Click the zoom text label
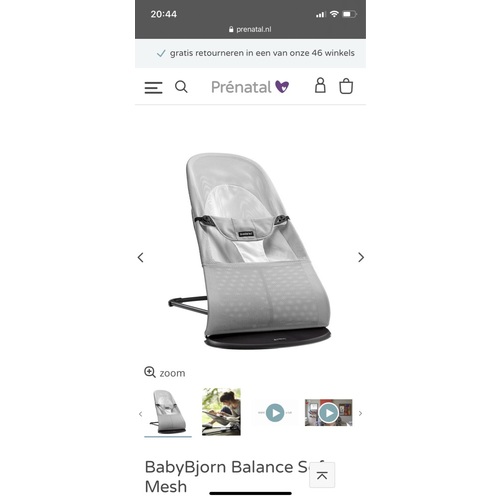This screenshot has height=500, width=500. (x=172, y=373)
